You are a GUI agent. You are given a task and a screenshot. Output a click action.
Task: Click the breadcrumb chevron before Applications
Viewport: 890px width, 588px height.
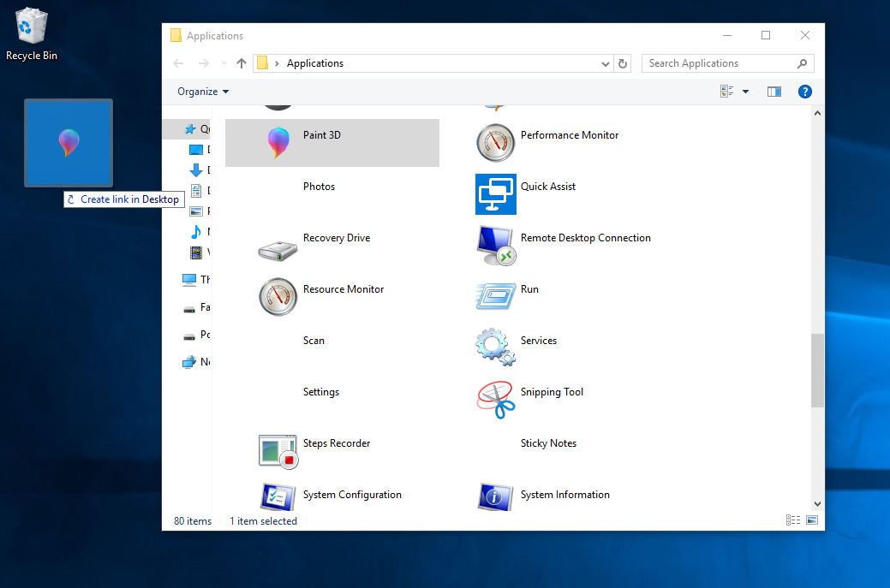[x=277, y=63]
